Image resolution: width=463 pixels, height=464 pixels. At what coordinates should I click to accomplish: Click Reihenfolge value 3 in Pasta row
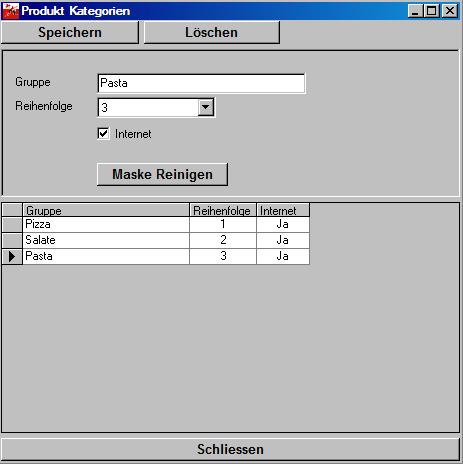[x=223, y=256]
